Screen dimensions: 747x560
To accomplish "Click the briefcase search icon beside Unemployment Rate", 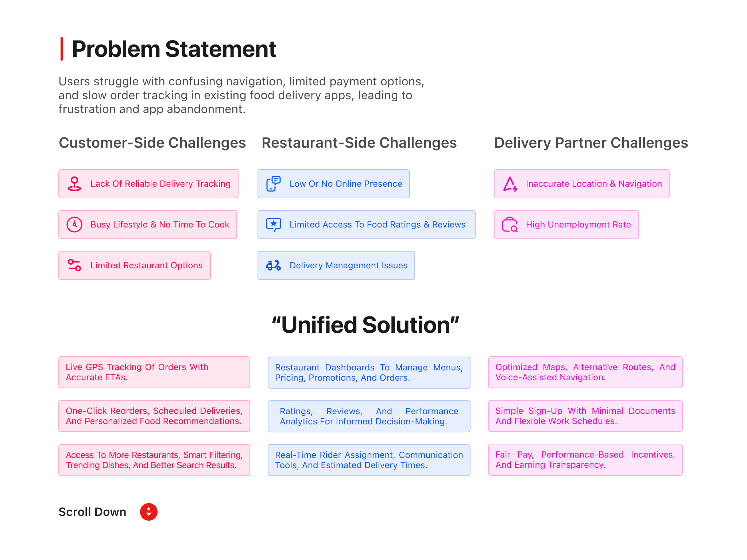I will [x=510, y=225].
